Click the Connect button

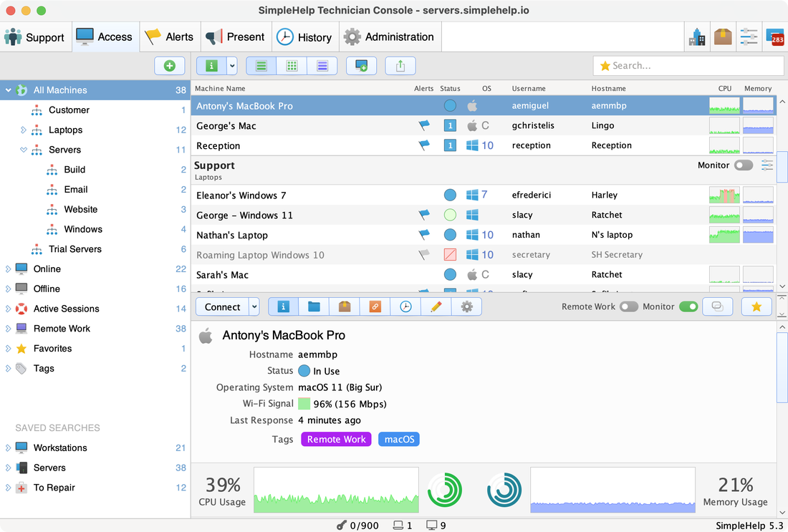222,306
